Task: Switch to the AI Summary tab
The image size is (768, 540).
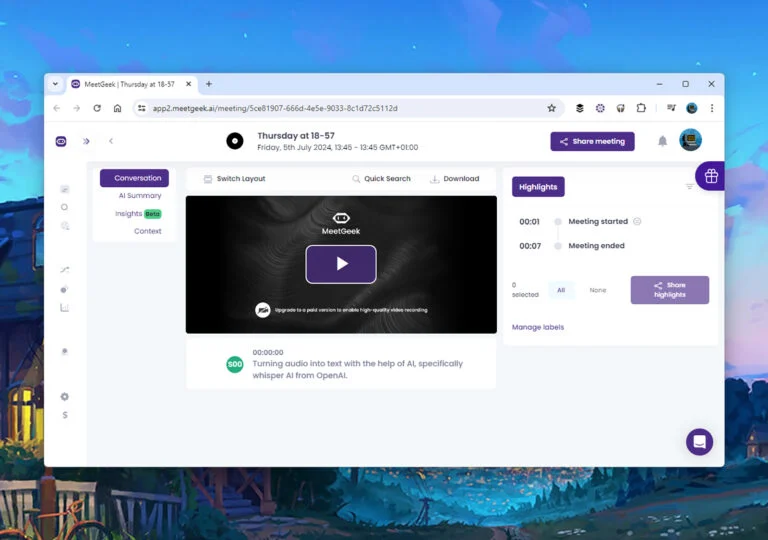Action: (139, 196)
